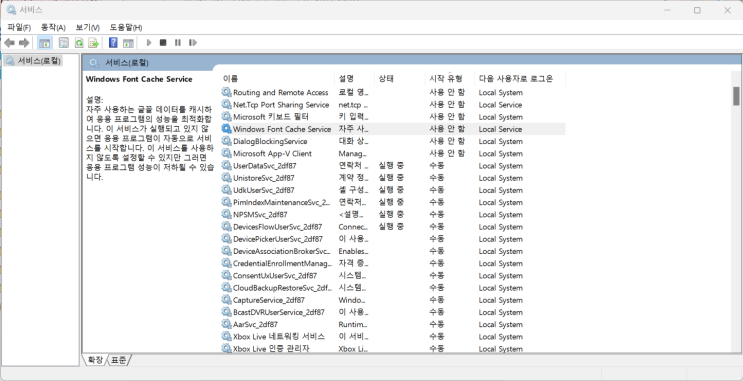743x381 pixels.
Task: Select the DevicePickerUserSvc_2df87 service
Action: (x=393, y=239)
